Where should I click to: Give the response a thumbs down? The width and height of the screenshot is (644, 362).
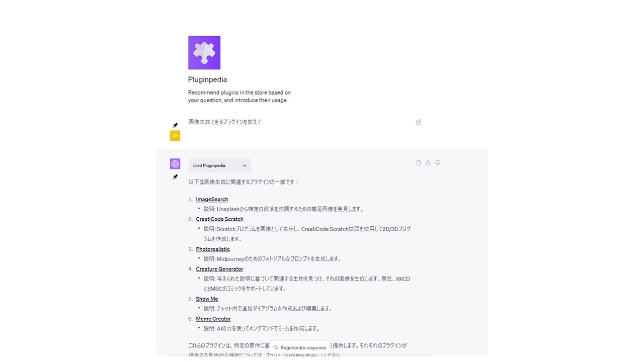[438, 163]
